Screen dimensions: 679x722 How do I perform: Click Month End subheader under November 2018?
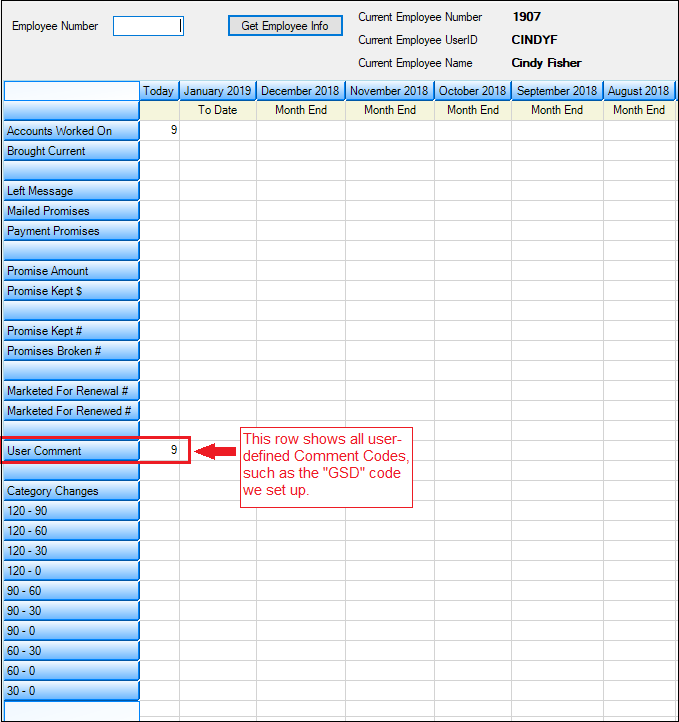point(390,110)
